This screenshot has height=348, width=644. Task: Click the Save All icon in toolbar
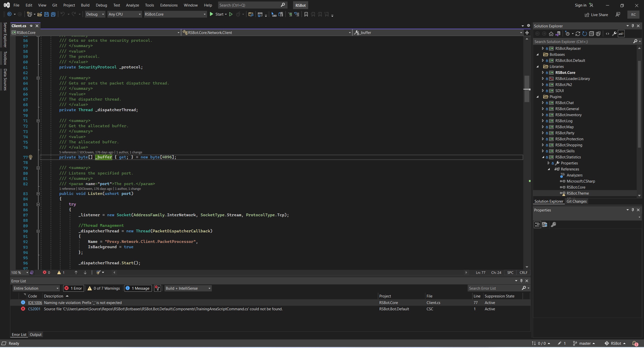click(53, 14)
